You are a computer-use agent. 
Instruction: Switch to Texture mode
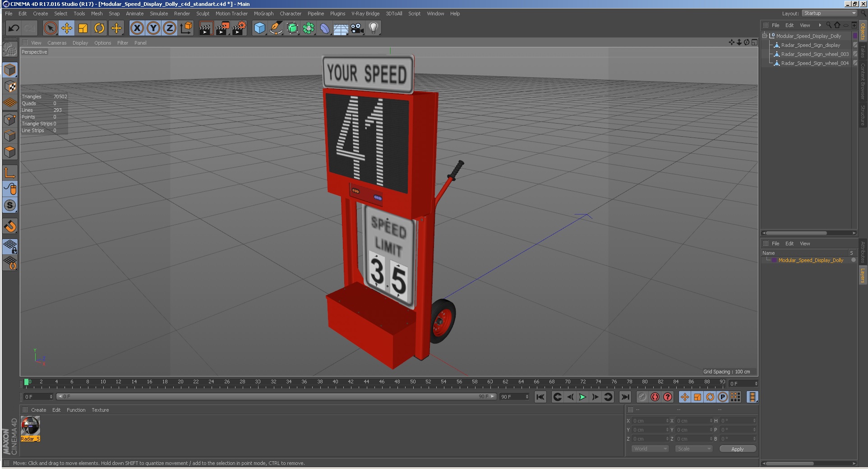coord(10,86)
